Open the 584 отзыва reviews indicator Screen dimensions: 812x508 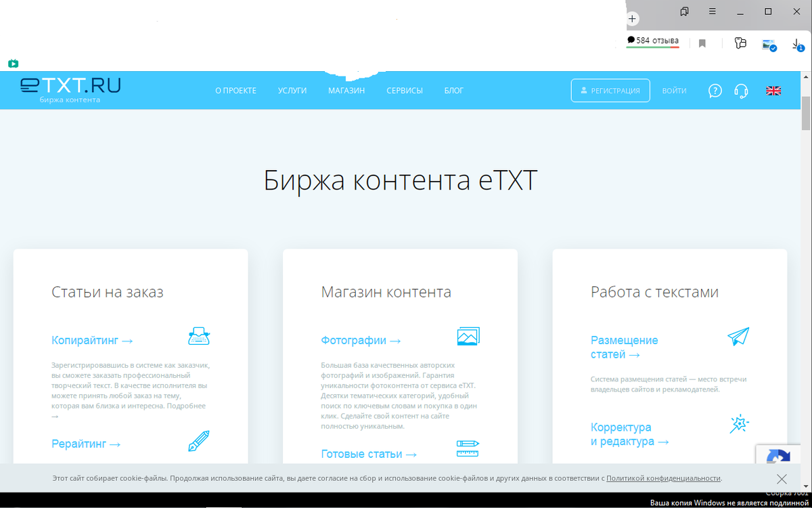coord(653,41)
